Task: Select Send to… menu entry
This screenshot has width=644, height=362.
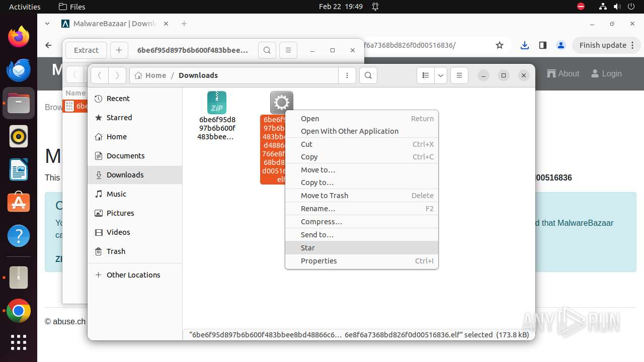Action: (x=362, y=235)
